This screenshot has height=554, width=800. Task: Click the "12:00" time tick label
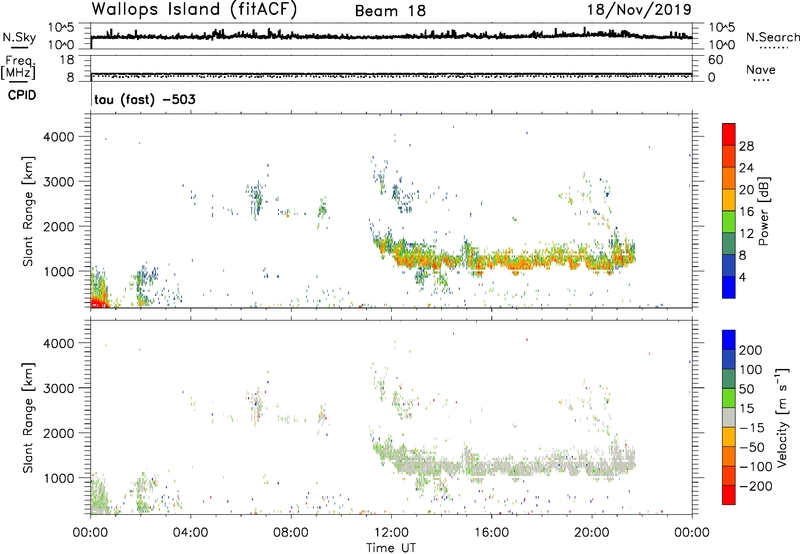coord(391,533)
